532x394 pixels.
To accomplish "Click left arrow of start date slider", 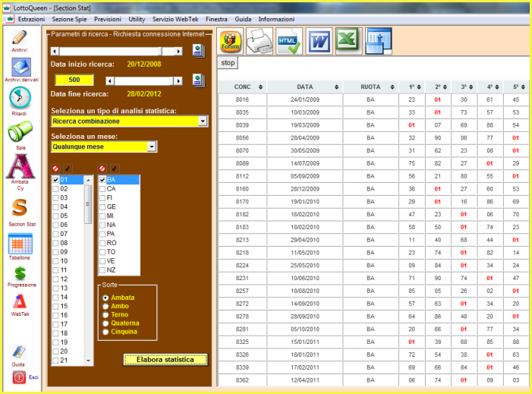I will 55,52.
